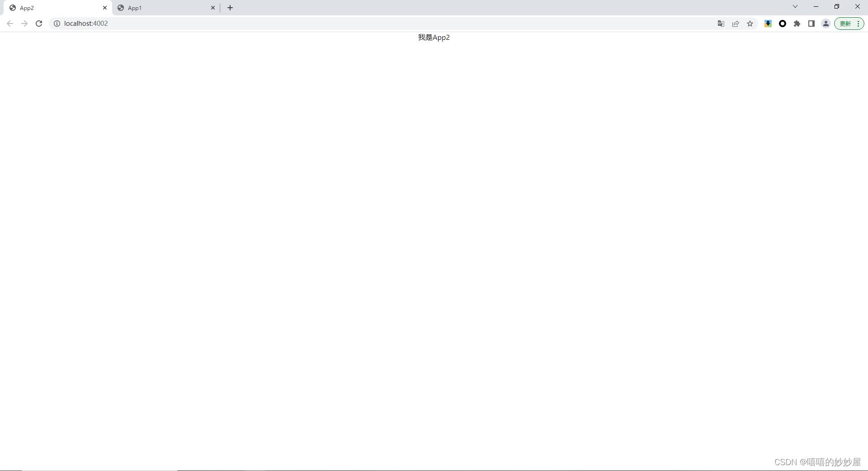Select the active App2 tab
This screenshot has height=471, width=868.
pos(27,8)
